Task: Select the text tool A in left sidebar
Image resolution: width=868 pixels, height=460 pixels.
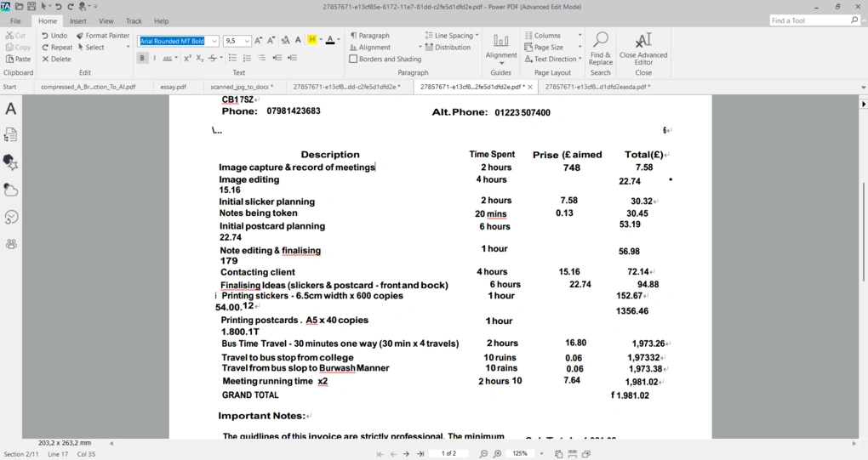Action: [10, 108]
